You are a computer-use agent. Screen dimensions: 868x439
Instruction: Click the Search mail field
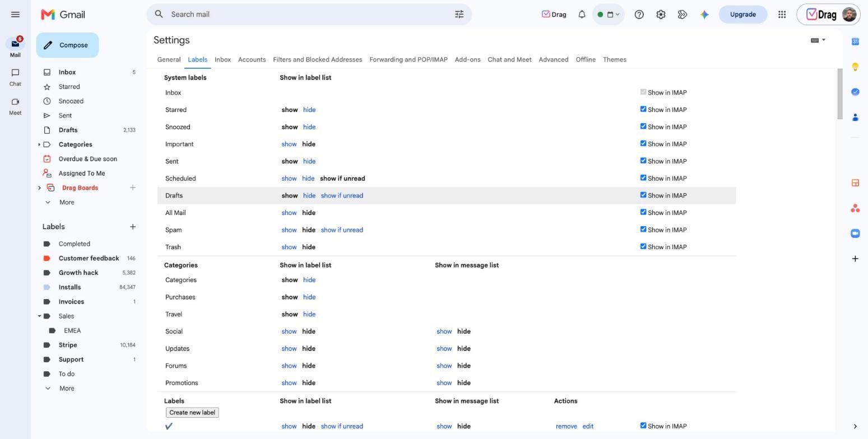pos(309,15)
